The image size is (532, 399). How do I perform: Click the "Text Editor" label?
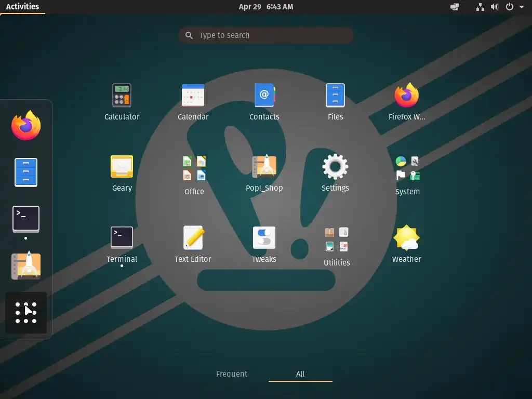click(x=193, y=259)
